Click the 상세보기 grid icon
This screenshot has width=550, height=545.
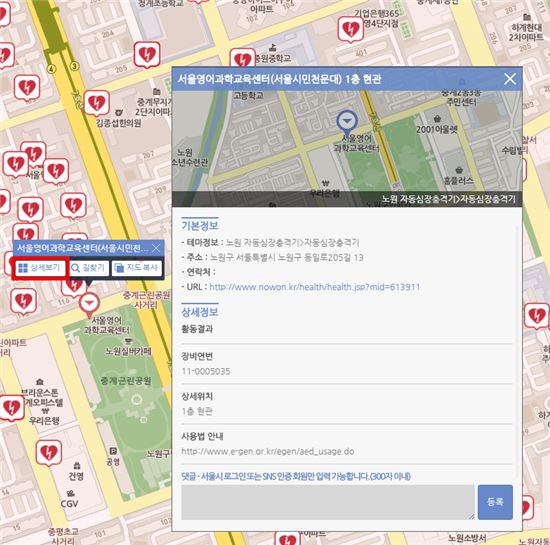click(23, 268)
